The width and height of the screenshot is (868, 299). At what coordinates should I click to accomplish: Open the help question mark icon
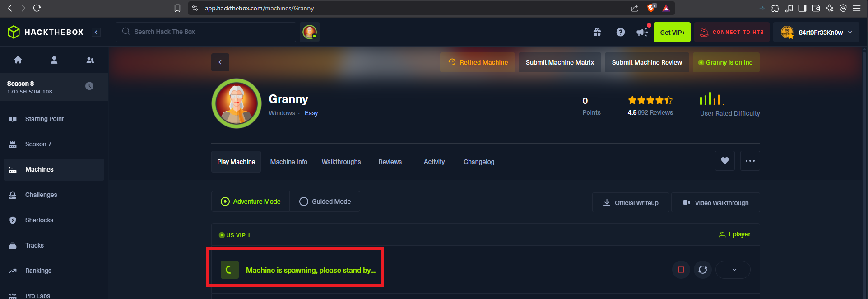coord(621,32)
